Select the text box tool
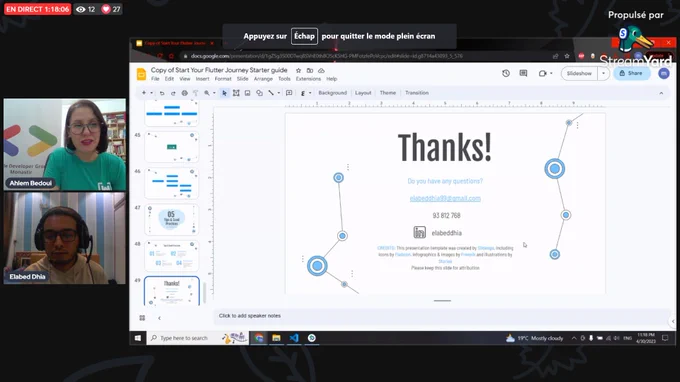 point(236,93)
